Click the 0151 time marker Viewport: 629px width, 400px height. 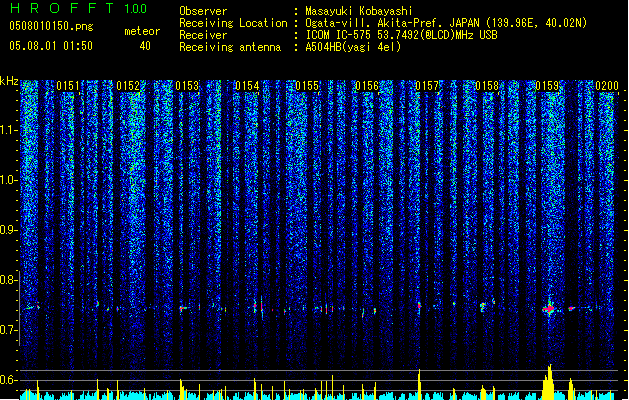click(x=68, y=86)
